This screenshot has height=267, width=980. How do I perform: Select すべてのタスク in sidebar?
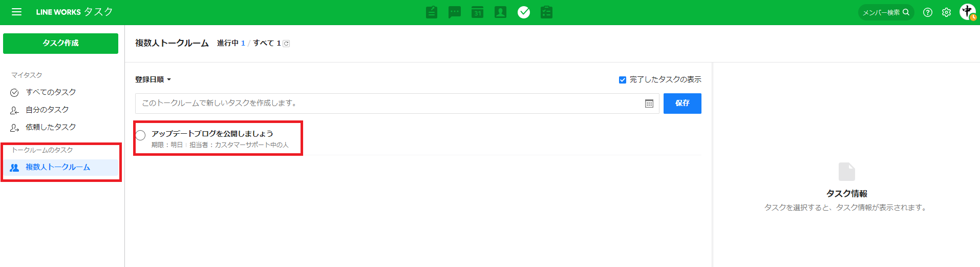click(51, 92)
